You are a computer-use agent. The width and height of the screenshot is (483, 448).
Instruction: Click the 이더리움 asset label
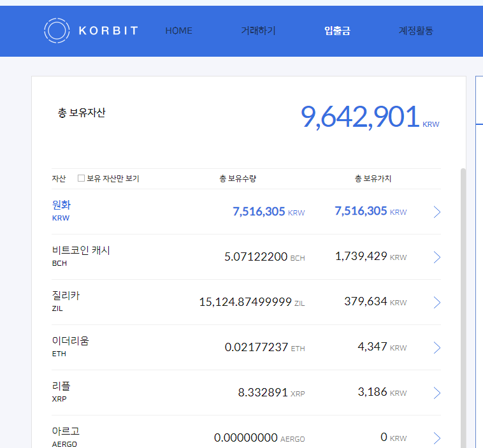pyautogui.click(x=70, y=341)
